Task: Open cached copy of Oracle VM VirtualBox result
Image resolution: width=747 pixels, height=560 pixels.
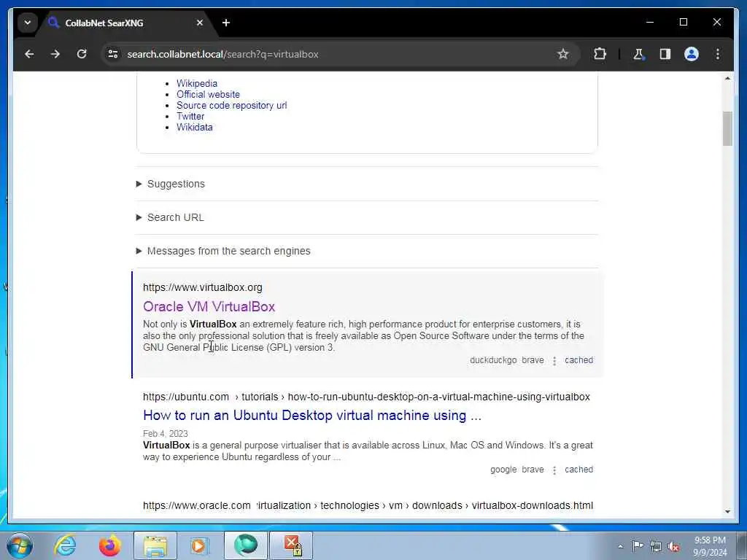Action: [578, 360]
